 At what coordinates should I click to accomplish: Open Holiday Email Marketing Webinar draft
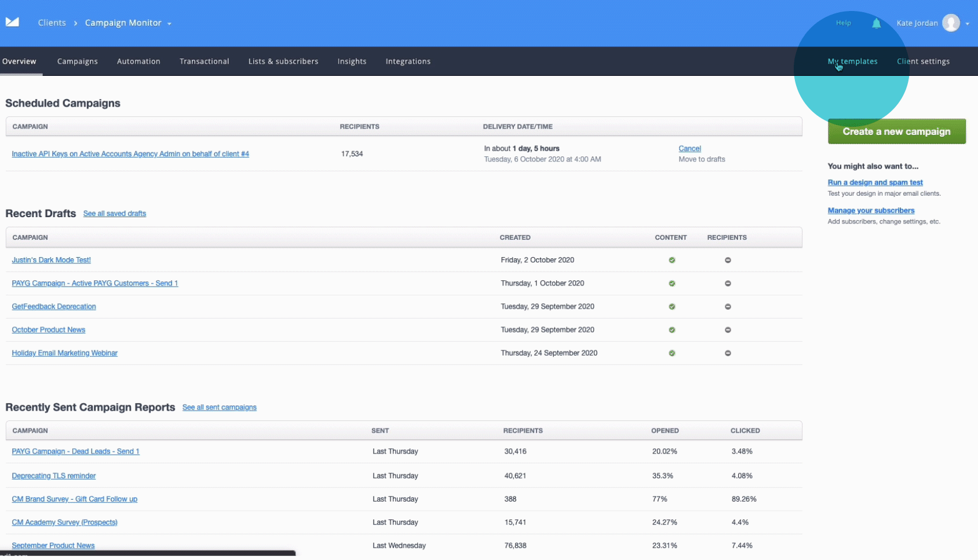click(x=64, y=353)
